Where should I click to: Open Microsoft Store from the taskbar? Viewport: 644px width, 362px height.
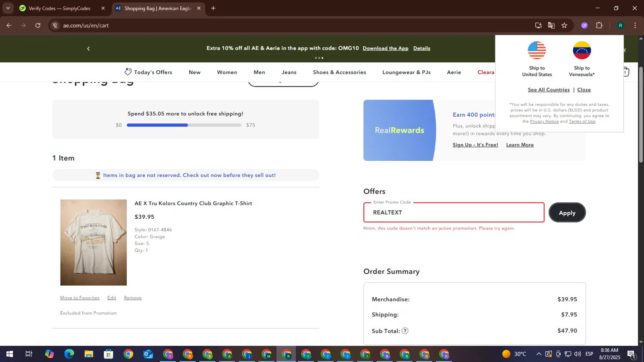109,354
